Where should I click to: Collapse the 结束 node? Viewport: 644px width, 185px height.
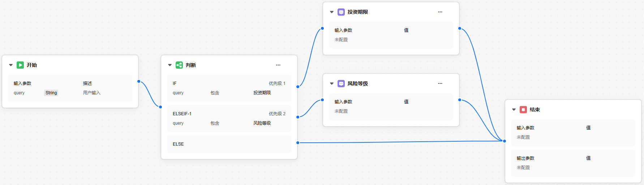pos(514,109)
